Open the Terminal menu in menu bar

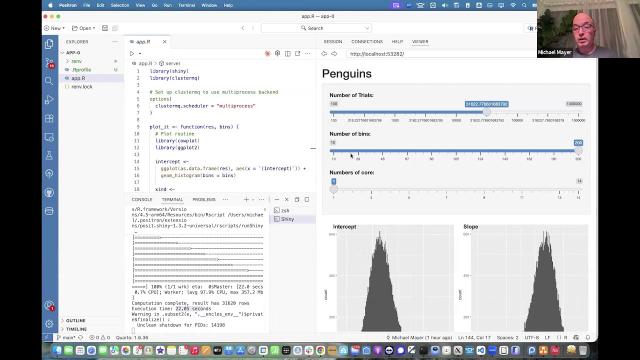(x=187, y=5)
